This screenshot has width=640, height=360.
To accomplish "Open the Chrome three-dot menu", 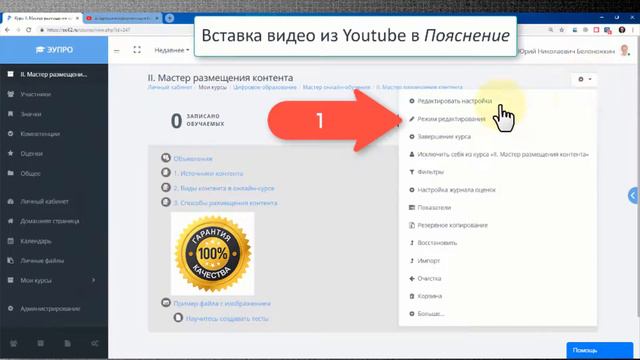I will pos(633,30).
